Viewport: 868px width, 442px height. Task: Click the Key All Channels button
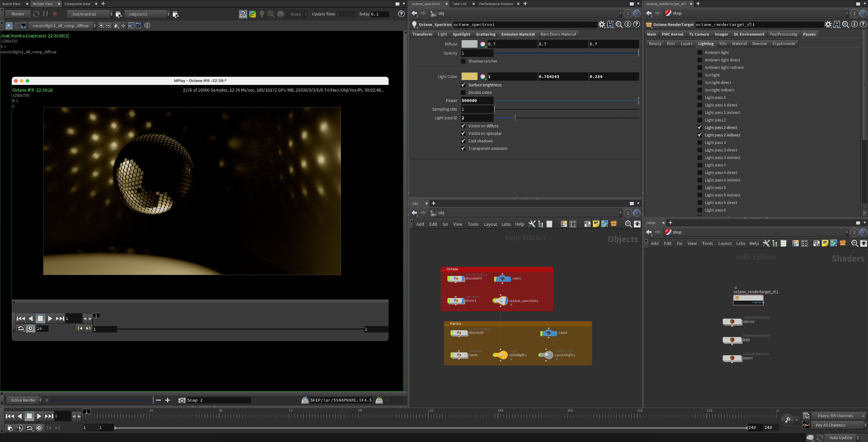831,425
